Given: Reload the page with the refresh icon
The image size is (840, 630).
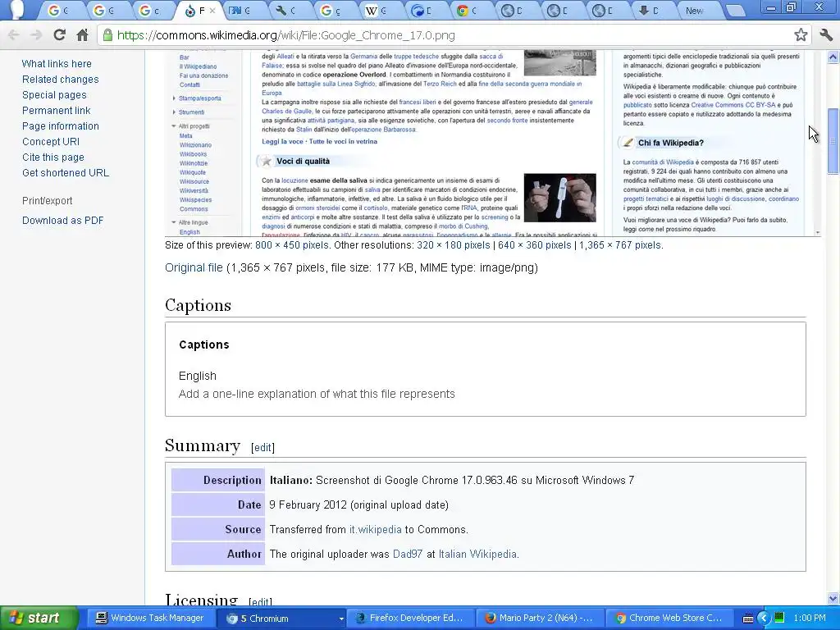Looking at the screenshot, I should (59, 35).
